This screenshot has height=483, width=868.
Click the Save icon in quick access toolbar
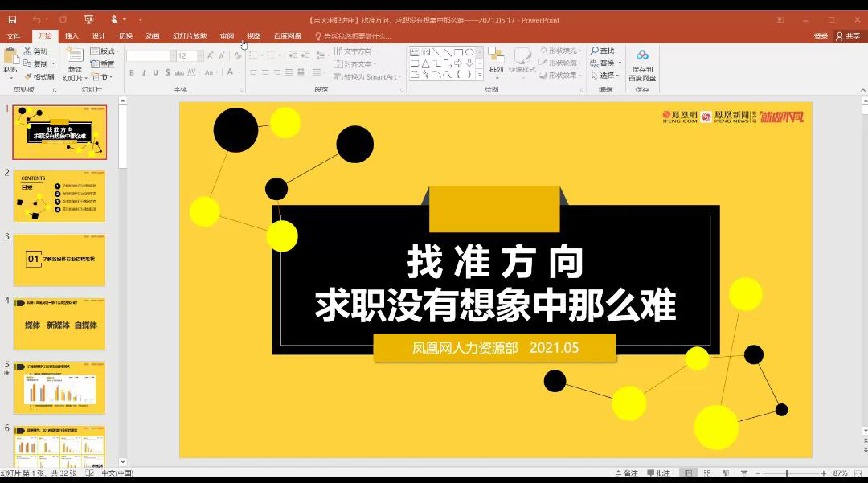coord(12,19)
